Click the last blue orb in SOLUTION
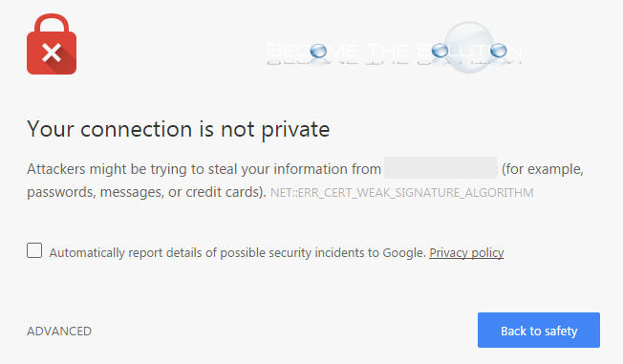This screenshot has height=364, width=623. [x=499, y=51]
